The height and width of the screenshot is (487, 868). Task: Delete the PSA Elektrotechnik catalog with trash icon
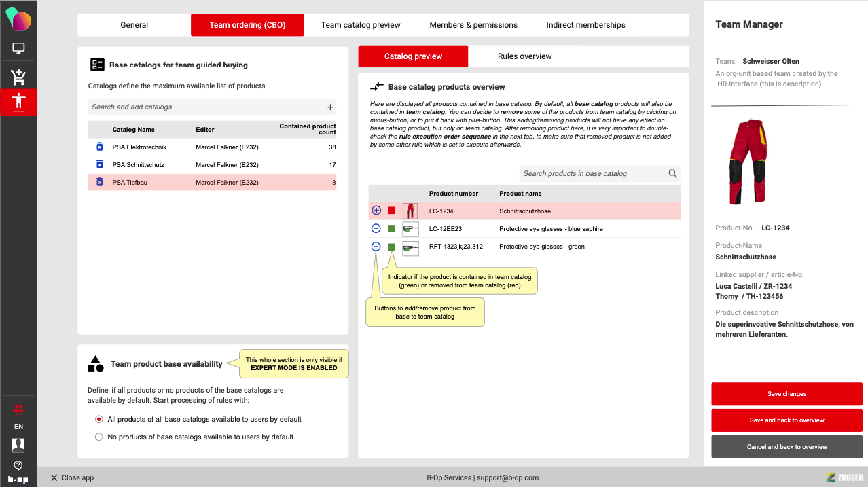pyautogui.click(x=99, y=147)
